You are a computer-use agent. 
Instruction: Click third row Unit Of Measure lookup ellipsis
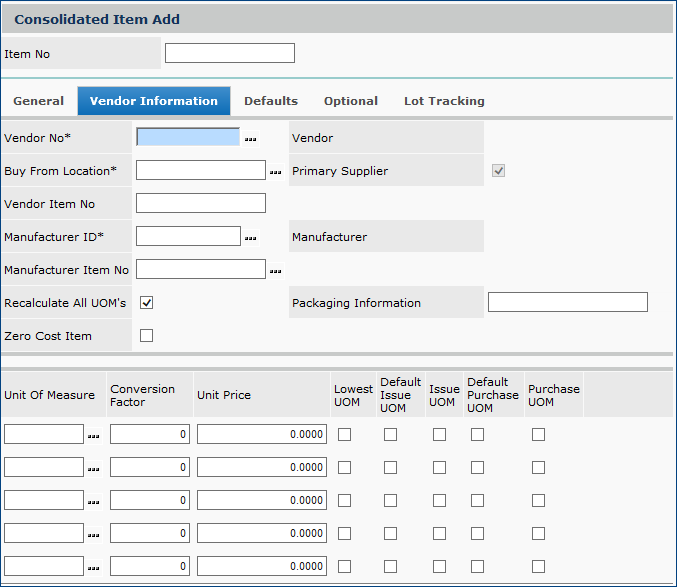(94, 502)
